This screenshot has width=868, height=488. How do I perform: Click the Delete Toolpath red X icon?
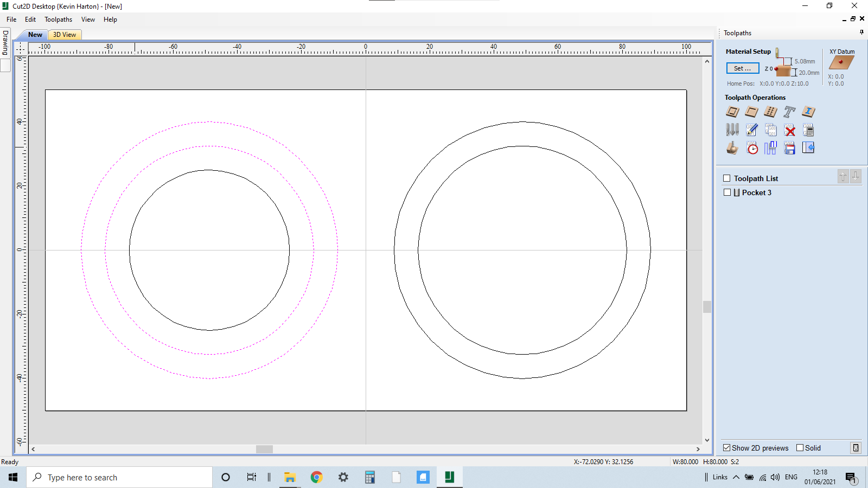(789, 130)
